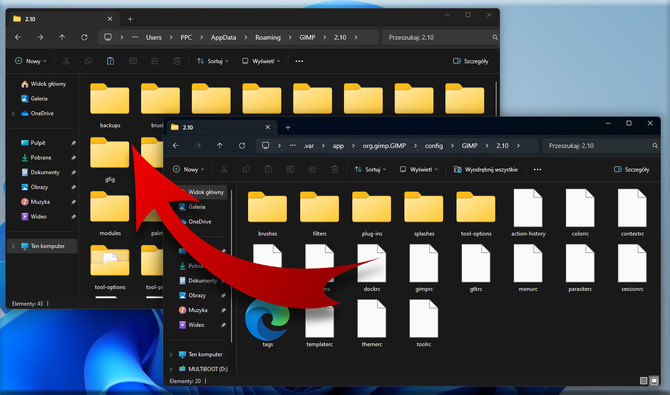Add new tab in front window
Image resolution: width=670 pixels, height=395 pixels.
[x=288, y=127]
